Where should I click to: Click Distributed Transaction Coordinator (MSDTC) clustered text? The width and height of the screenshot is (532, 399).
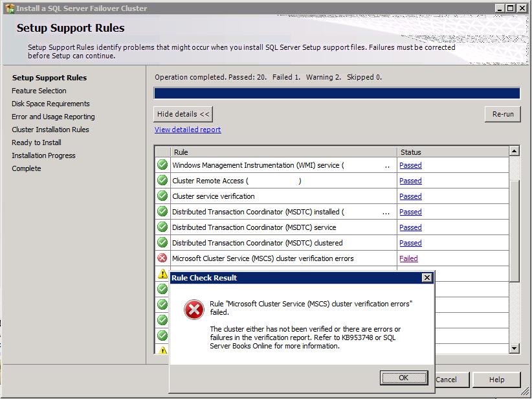pyautogui.click(x=257, y=243)
